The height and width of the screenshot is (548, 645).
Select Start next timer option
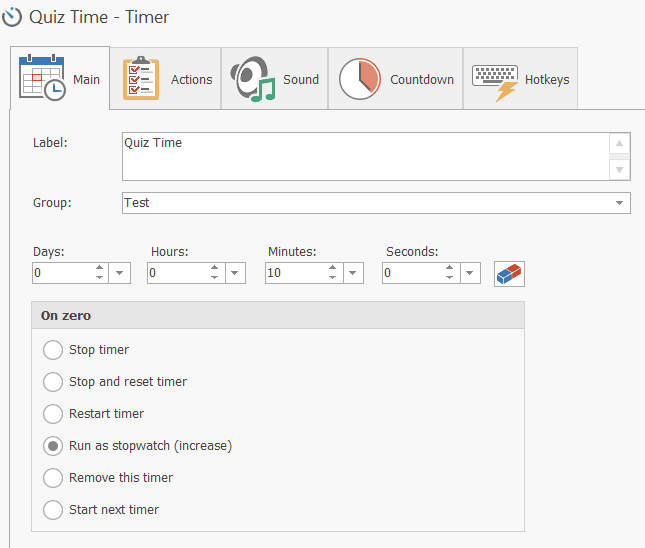pos(53,510)
